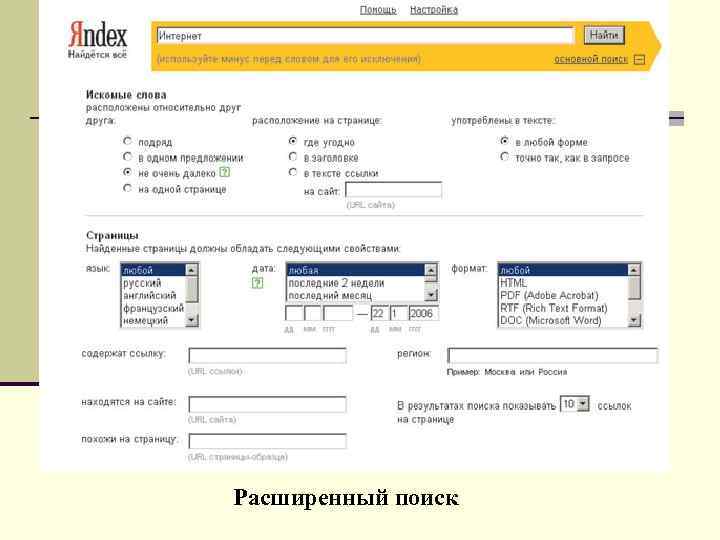This screenshot has width=720, height=540.
Task: Click the 'Найти' search button
Action: [604, 35]
